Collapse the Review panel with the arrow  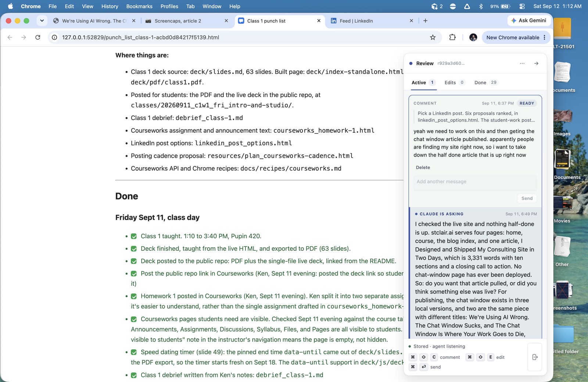coord(536,63)
